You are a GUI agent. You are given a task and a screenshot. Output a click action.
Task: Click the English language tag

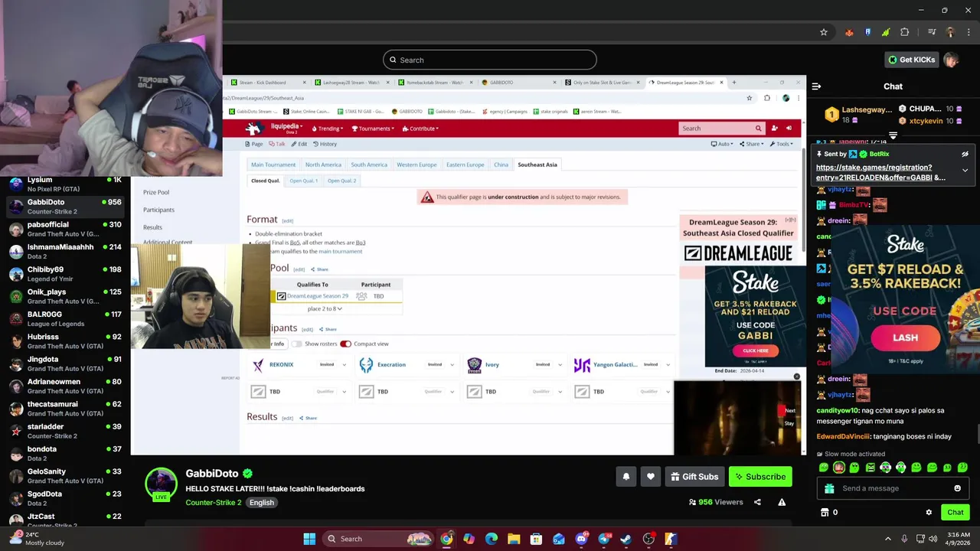[x=261, y=503]
